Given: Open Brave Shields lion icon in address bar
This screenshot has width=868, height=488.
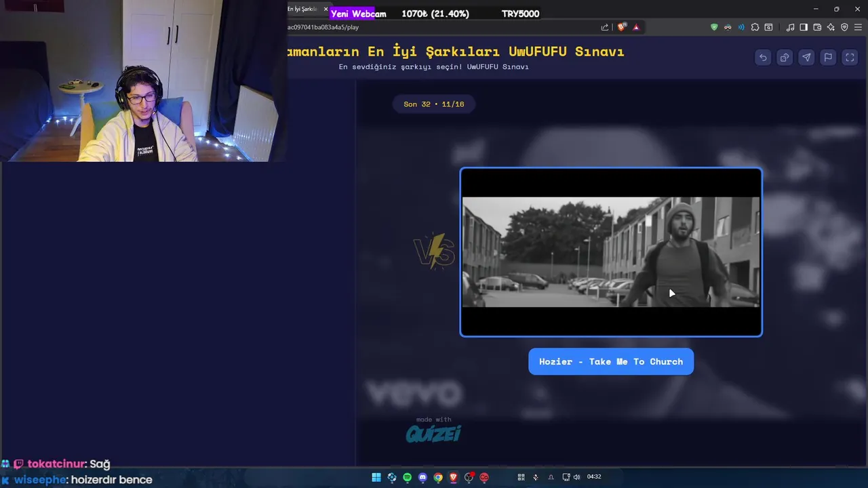Looking at the screenshot, I should (621, 27).
